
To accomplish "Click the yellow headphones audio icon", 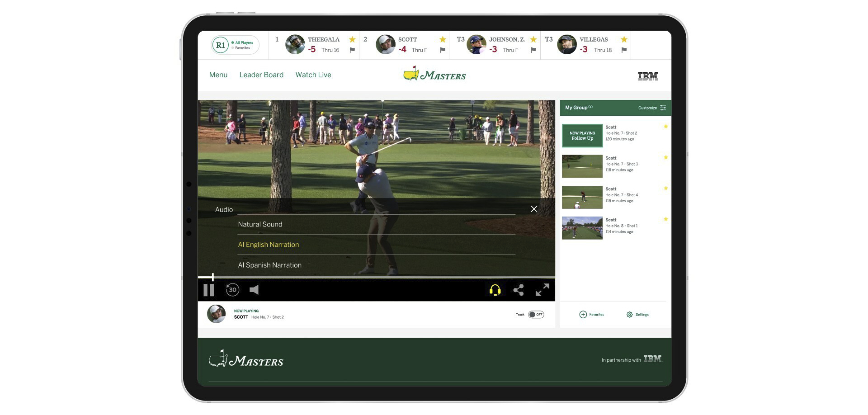I will 495,290.
